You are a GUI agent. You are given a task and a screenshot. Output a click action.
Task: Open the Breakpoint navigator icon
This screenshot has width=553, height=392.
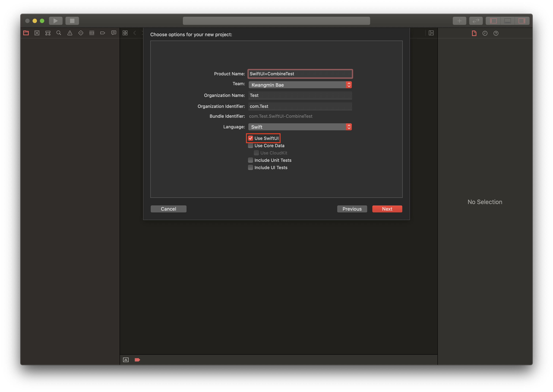click(x=103, y=33)
